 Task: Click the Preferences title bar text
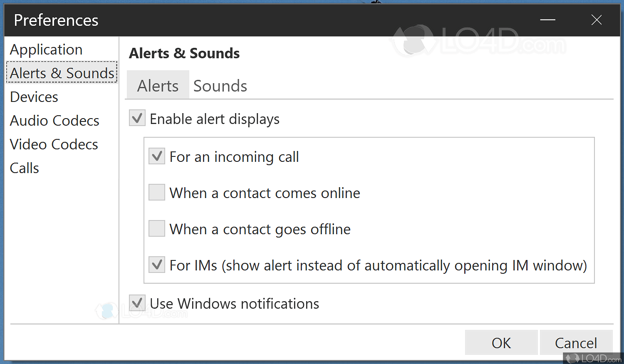56,20
